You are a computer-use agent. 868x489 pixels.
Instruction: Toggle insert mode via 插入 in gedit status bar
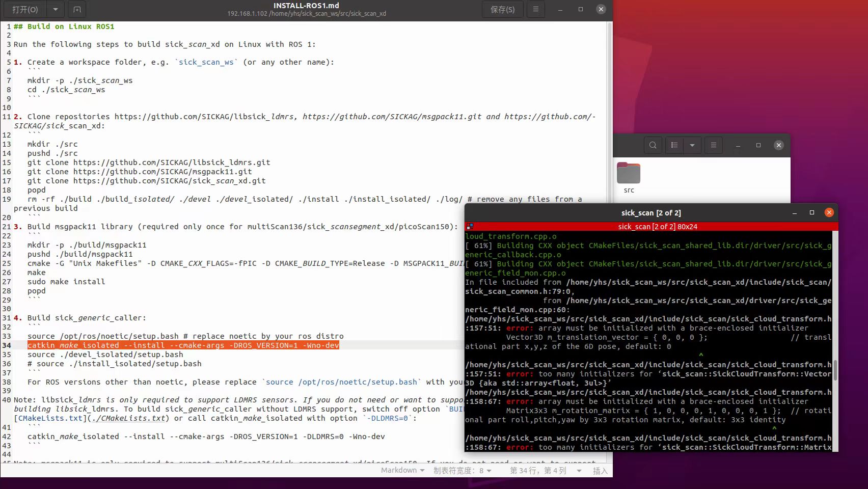(600, 471)
